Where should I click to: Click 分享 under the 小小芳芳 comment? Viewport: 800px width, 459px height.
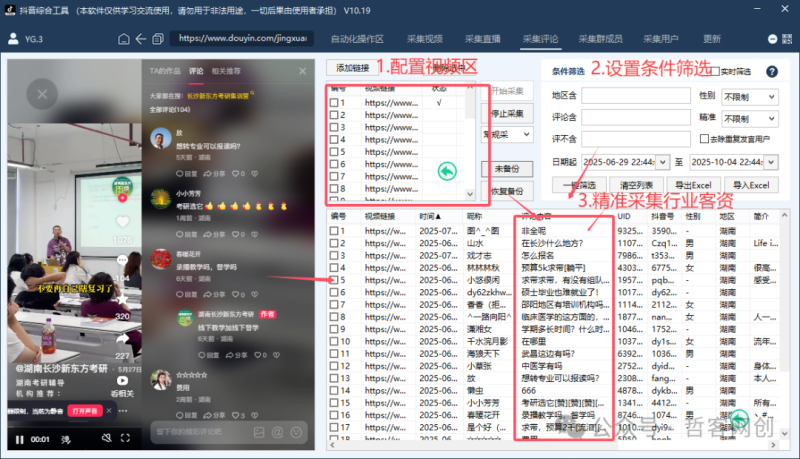click(214, 235)
